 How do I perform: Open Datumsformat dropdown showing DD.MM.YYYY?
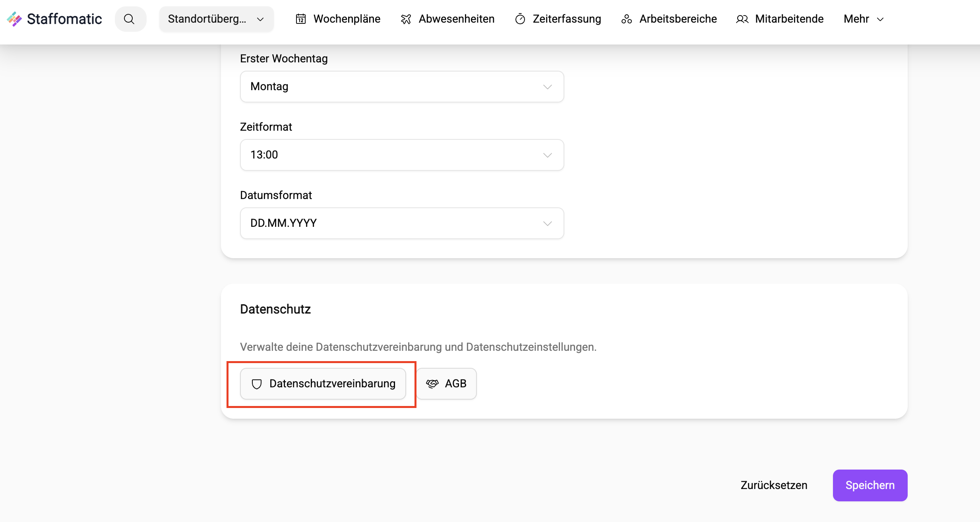coord(402,223)
